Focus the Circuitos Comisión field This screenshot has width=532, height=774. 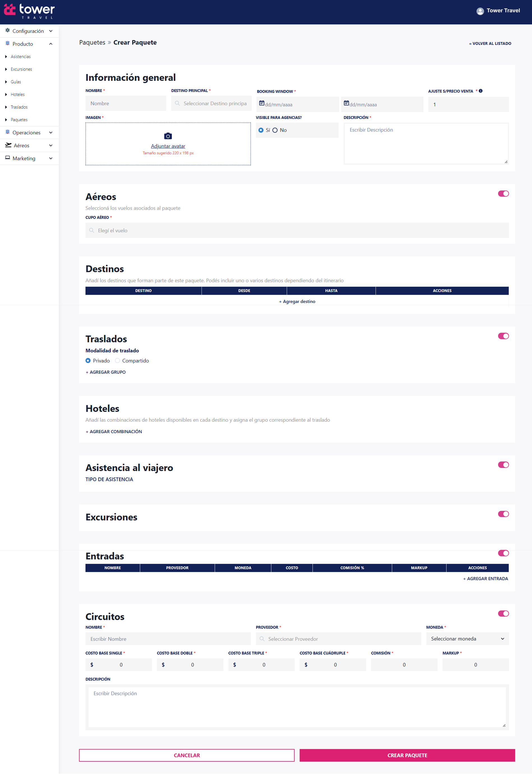pos(404,665)
